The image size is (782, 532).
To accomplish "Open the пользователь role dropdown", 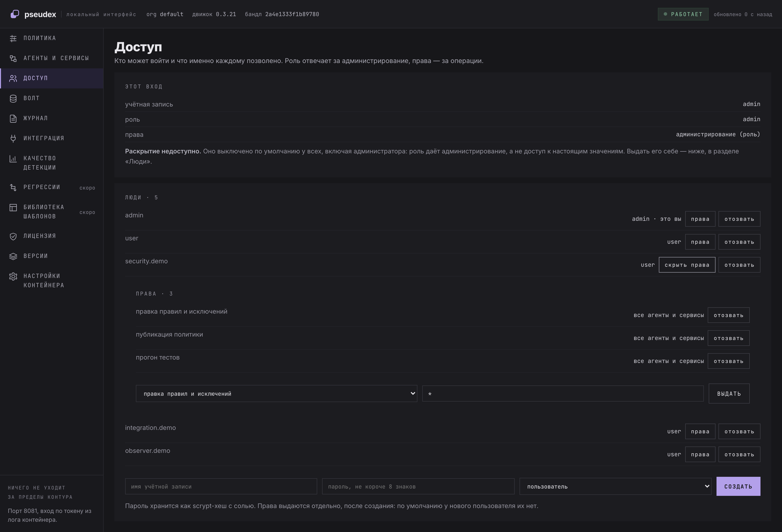I will 615,487.
